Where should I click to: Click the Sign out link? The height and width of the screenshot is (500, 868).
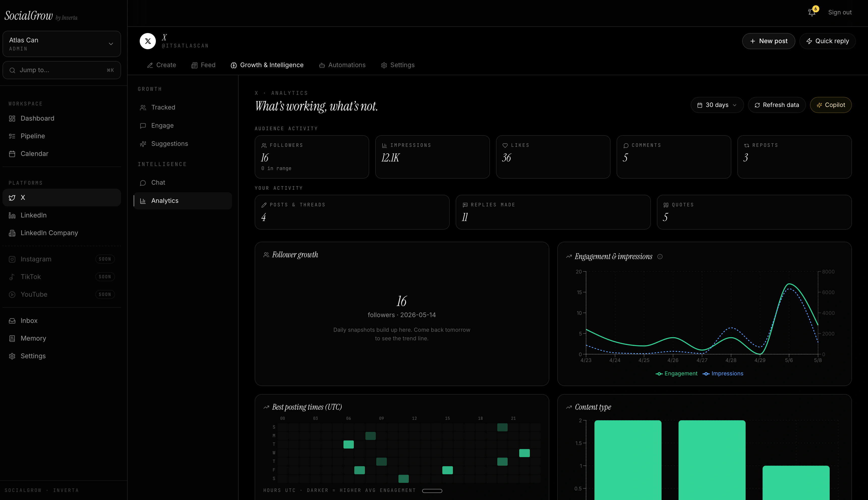tap(840, 12)
